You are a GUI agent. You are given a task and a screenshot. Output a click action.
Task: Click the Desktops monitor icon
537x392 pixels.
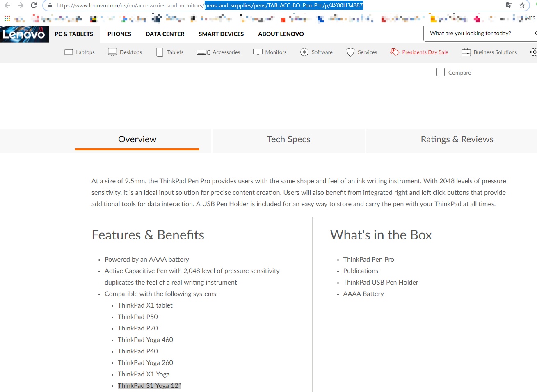(112, 52)
